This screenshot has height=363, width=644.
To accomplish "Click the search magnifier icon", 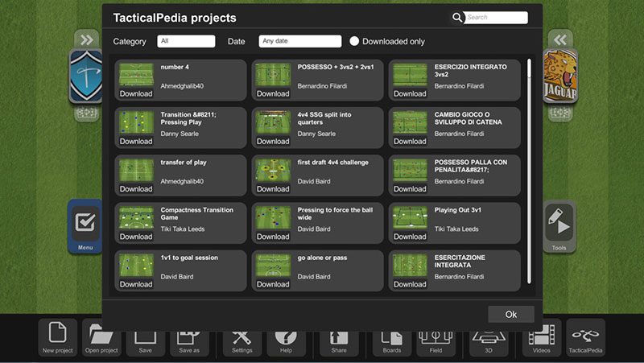I will click(x=457, y=17).
